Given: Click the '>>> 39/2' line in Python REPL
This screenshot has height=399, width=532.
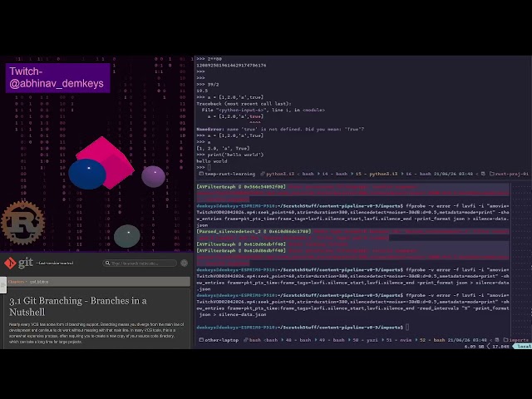Looking at the screenshot, I should [x=208, y=85].
